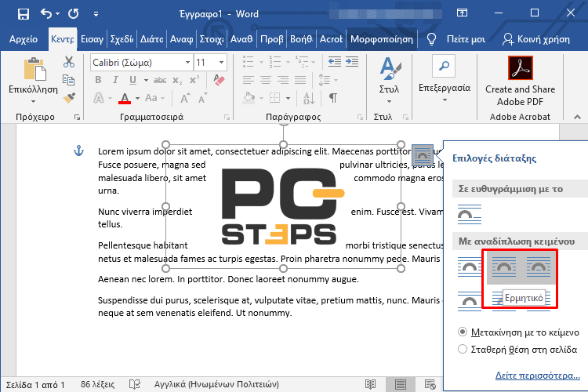This screenshot has height=392, width=588.
Task: Toggle italic formatting
Action: pyautogui.click(x=115, y=79)
